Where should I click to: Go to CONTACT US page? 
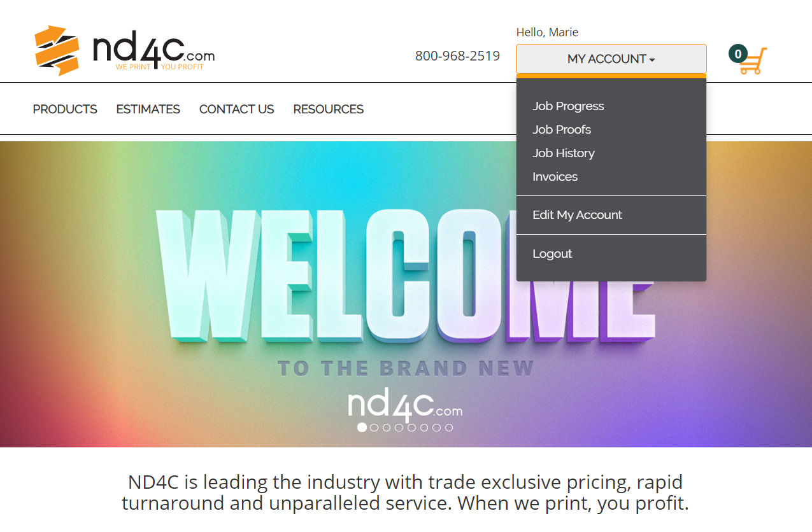[236, 109]
